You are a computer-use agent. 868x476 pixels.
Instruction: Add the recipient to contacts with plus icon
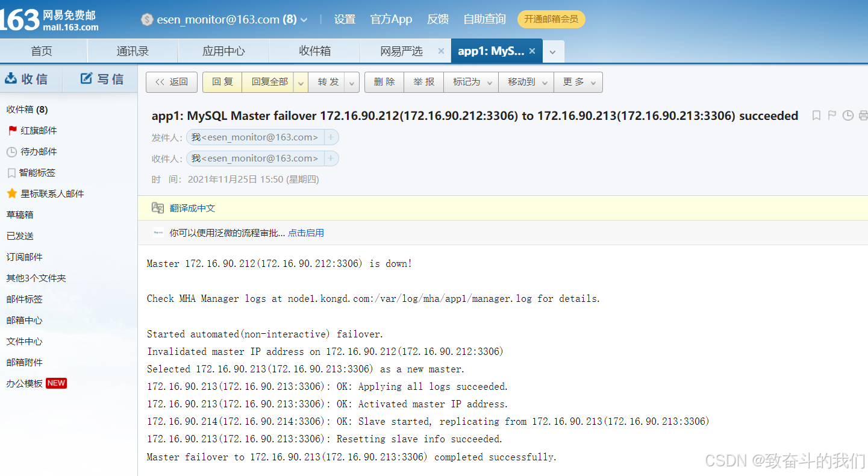click(331, 158)
